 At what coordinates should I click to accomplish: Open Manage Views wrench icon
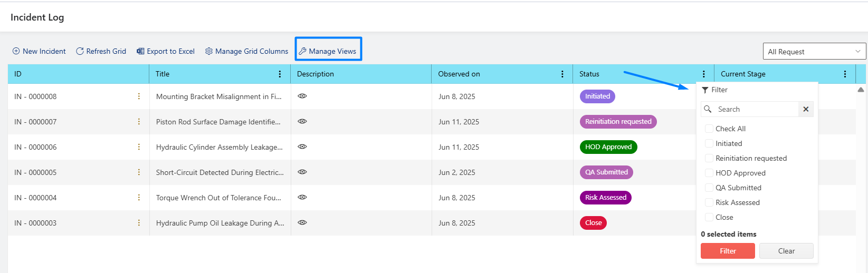click(302, 51)
